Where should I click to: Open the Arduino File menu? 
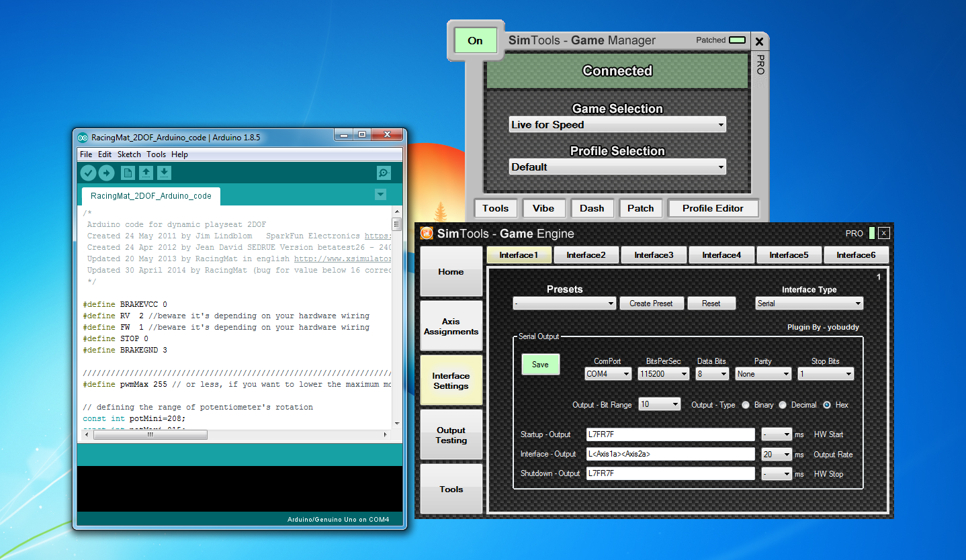(86, 154)
